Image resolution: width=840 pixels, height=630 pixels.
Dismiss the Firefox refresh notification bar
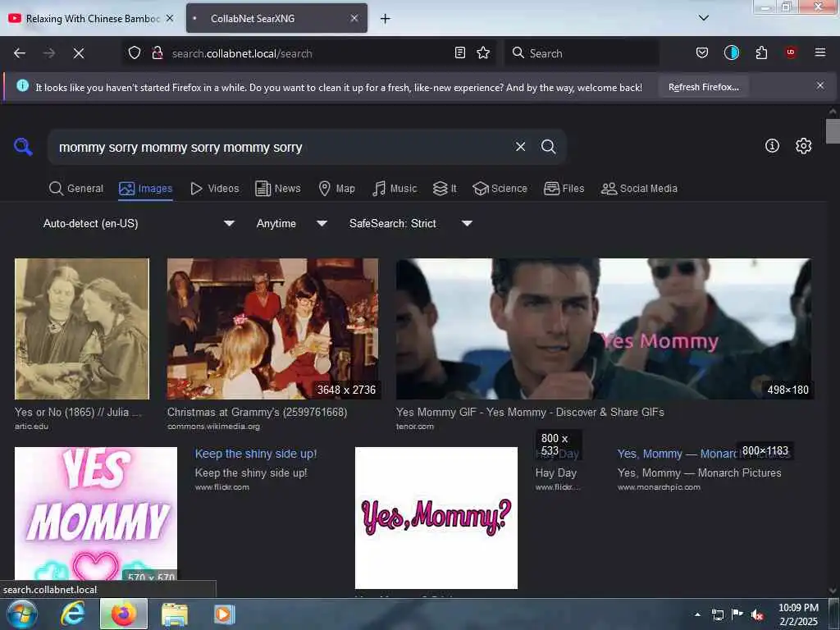click(x=819, y=85)
